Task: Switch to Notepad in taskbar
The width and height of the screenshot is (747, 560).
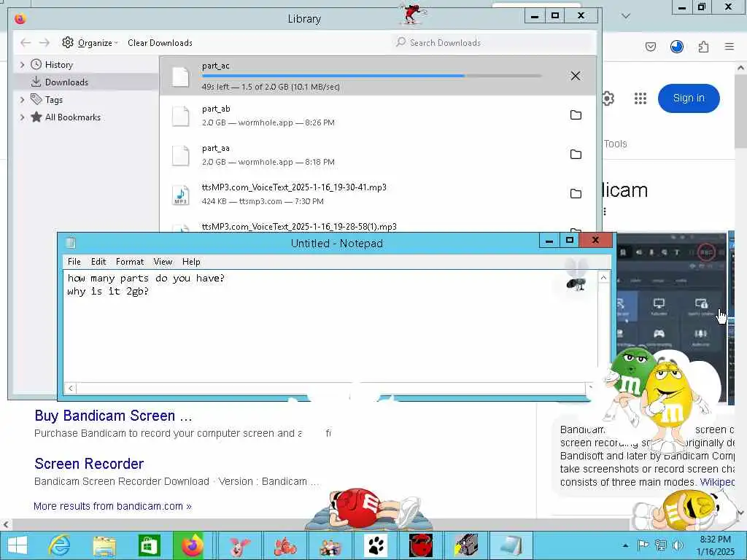Action: click(x=511, y=545)
